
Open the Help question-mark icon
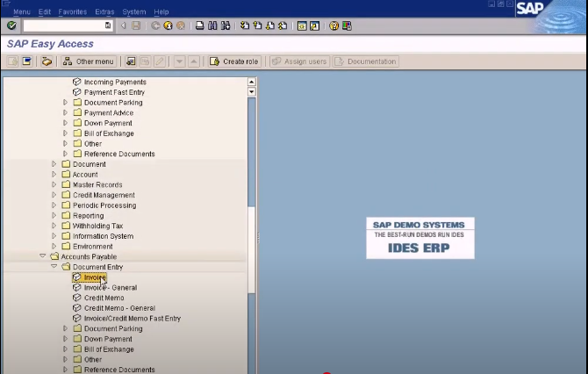pos(333,25)
